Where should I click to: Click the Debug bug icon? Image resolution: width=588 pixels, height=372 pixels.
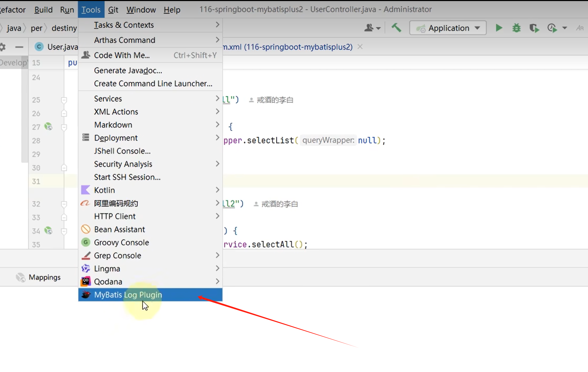[x=516, y=28]
